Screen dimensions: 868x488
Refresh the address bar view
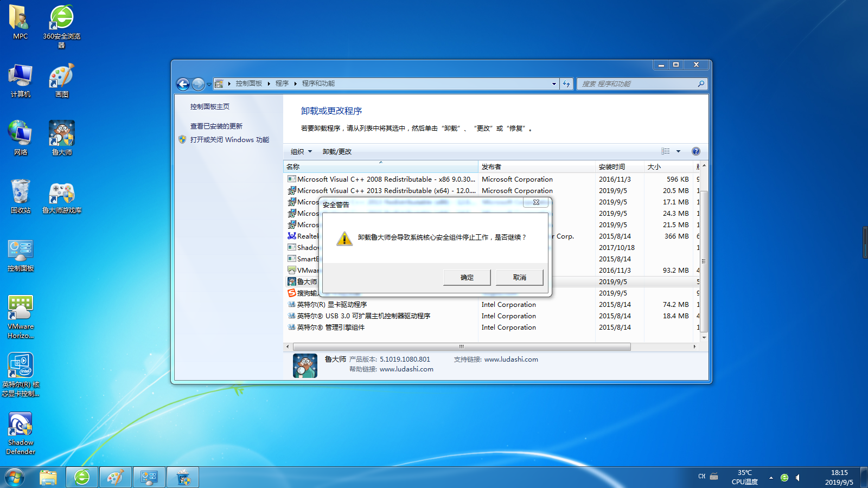click(x=566, y=84)
